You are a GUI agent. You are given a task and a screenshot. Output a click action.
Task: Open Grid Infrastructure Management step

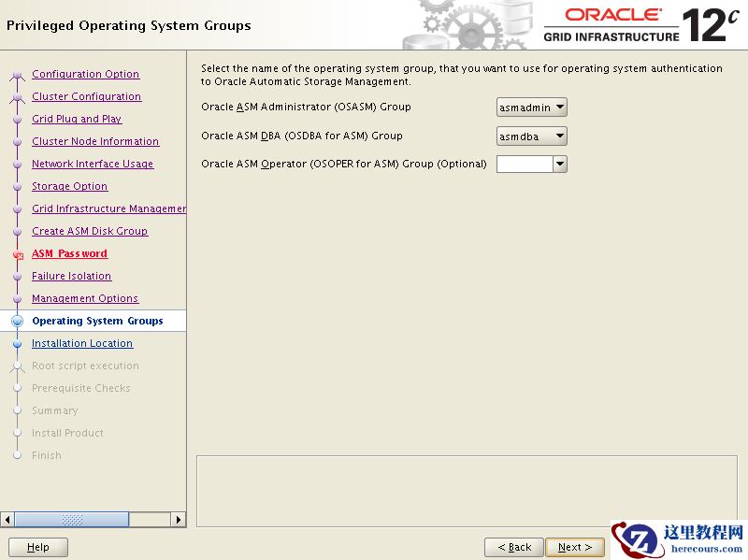pos(108,208)
